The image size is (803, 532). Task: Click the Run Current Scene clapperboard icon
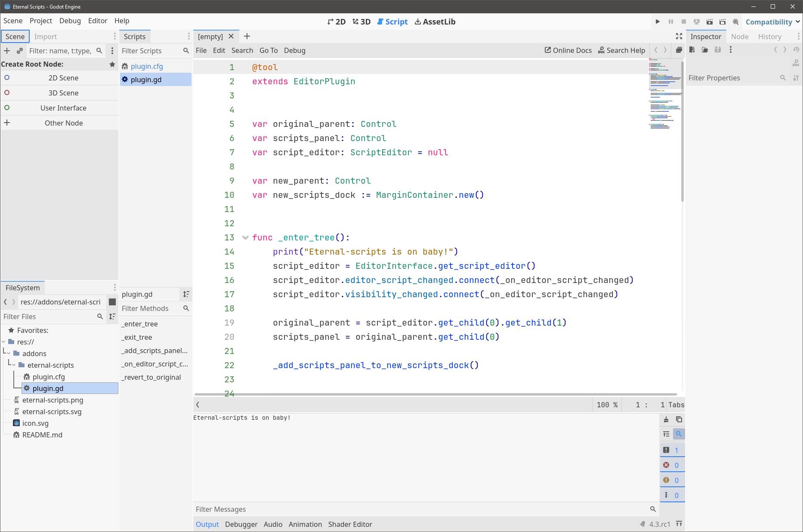pyautogui.click(x=710, y=22)
